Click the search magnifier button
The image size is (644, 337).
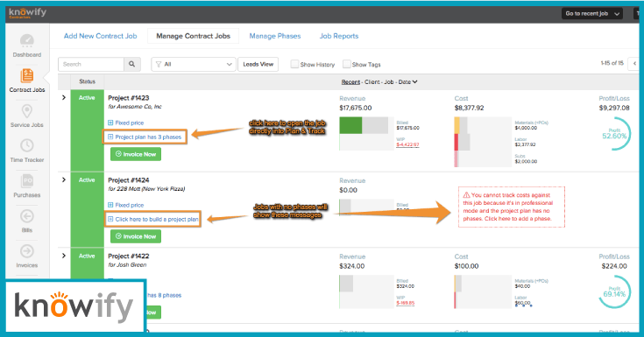(x=131, y=64)
